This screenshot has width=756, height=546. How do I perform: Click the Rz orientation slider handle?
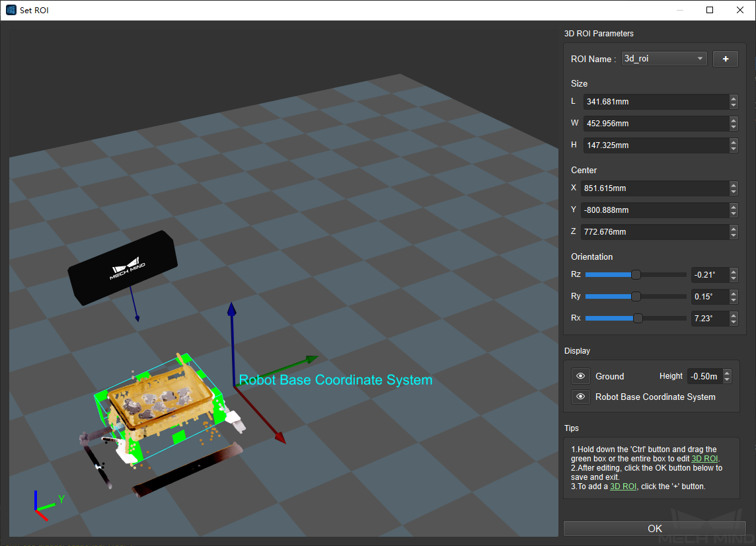click(636, 274)
